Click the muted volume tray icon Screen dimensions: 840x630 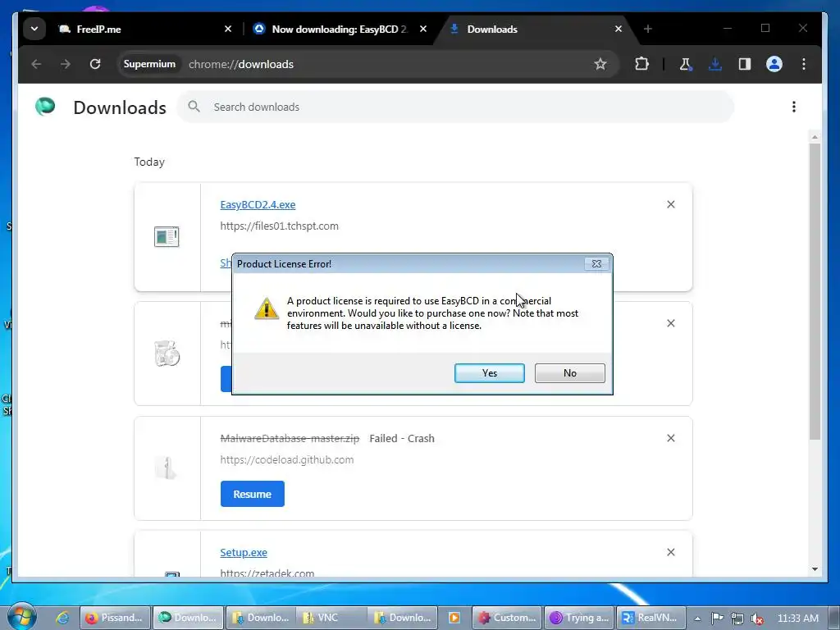click(757, 619)
